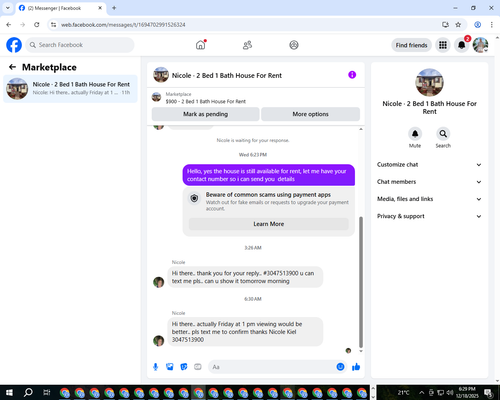
Task: Expand Media, files and links section
Action: click(x=429, y=199)
